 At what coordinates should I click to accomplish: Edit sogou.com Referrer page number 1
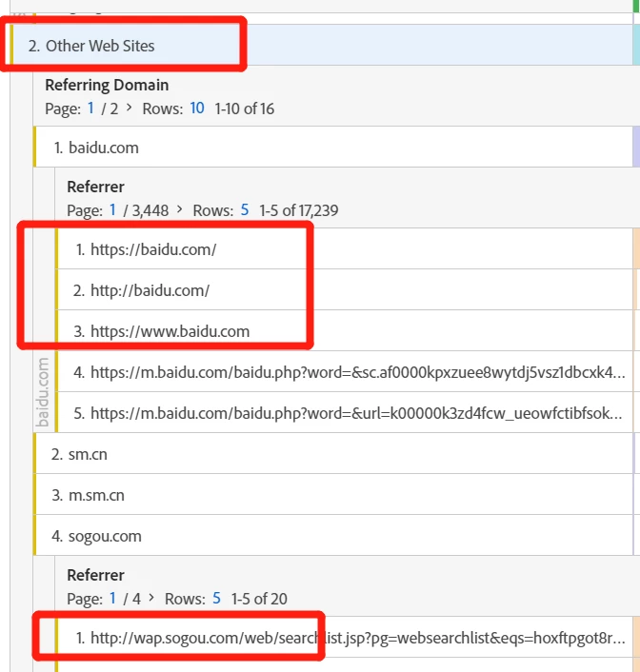point(112,598)
